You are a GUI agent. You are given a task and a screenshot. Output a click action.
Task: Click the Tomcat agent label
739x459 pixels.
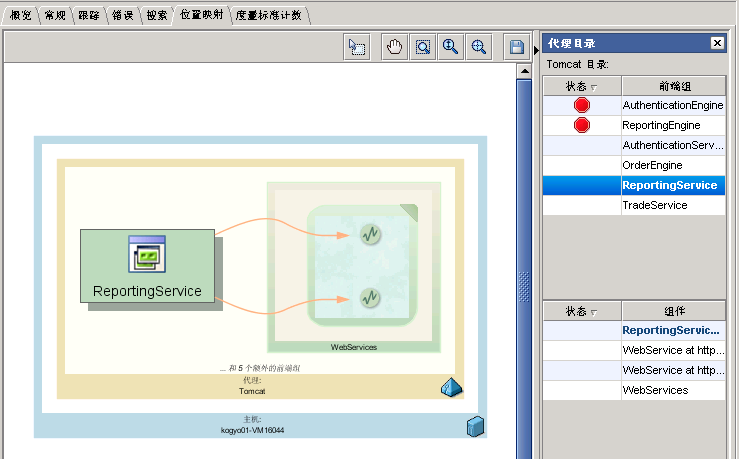252,391
